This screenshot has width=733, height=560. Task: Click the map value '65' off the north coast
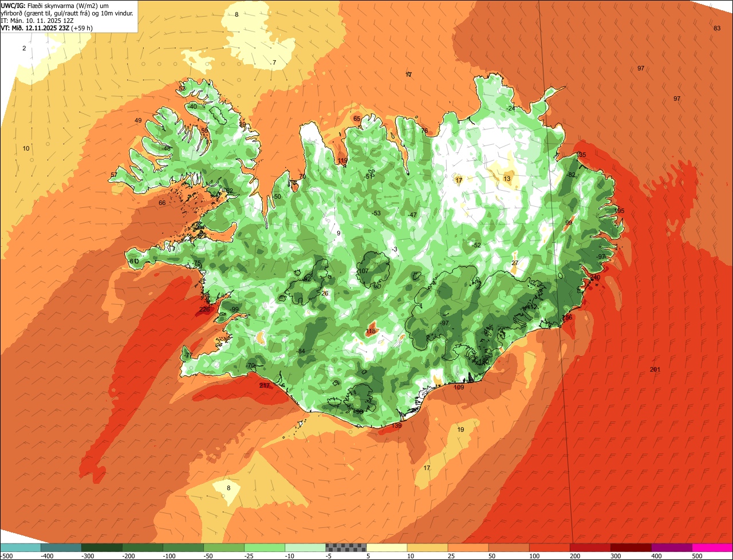click(357, 119)
